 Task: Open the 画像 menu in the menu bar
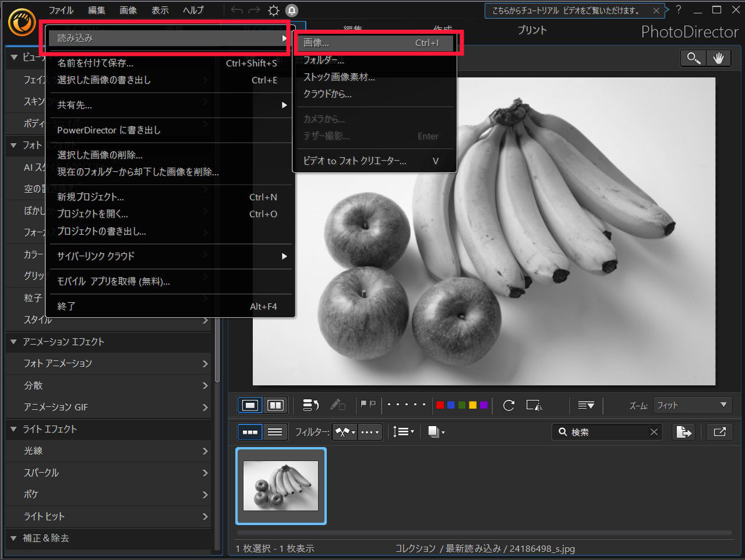pos(128,10)
